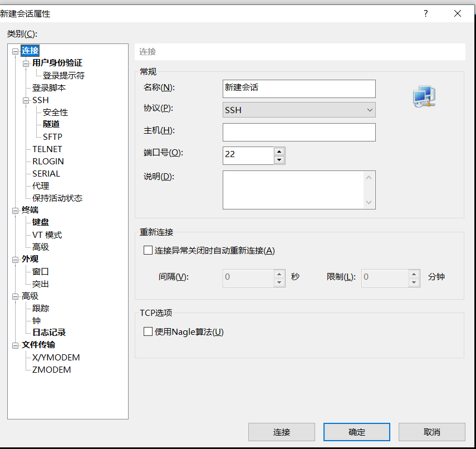Open the 代理 settings page
This screenshot has width=476, height=449.
(x=41, y=186)
